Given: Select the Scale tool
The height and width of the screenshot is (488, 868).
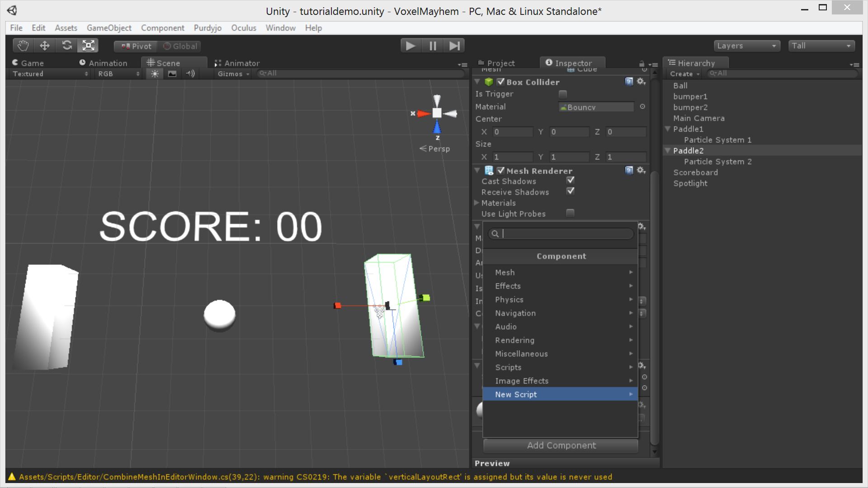Looking at the screenshot, I should pos(88,45).
